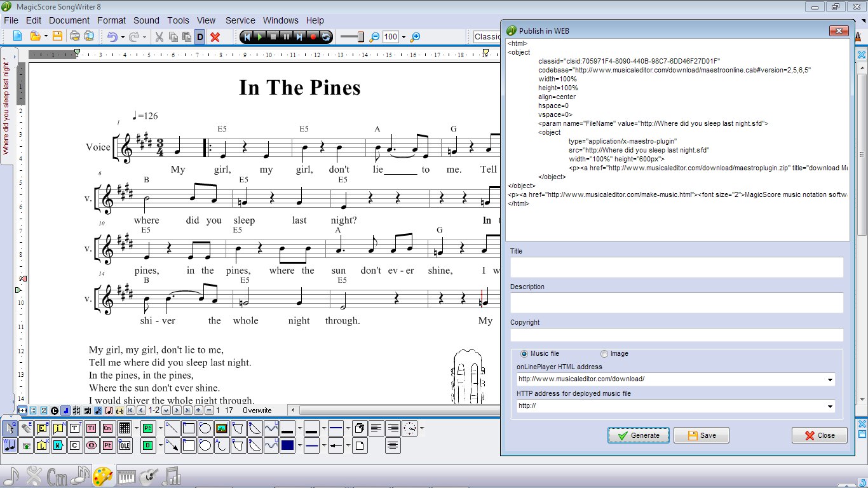
Task: Select the Music file radio button
Action: [x=524, y=354]
